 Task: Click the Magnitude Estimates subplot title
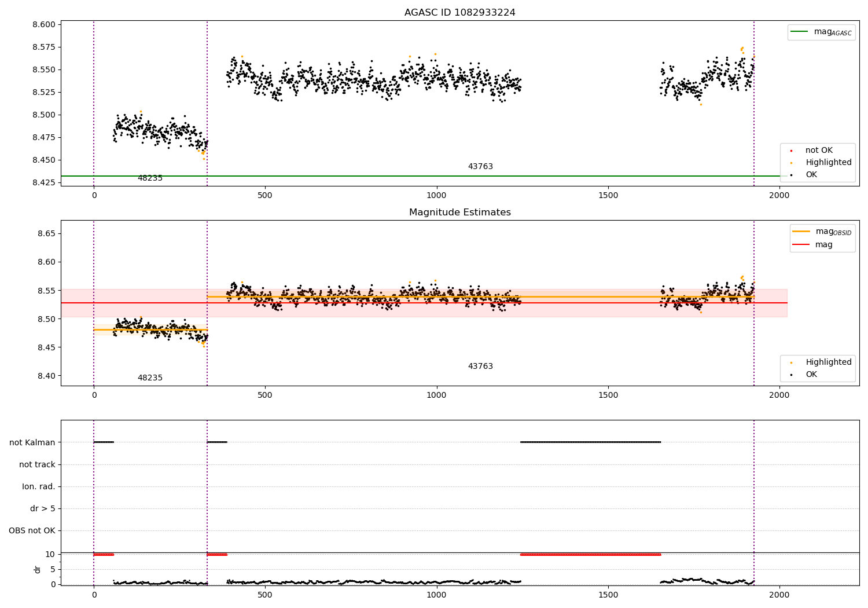(459, 213)
